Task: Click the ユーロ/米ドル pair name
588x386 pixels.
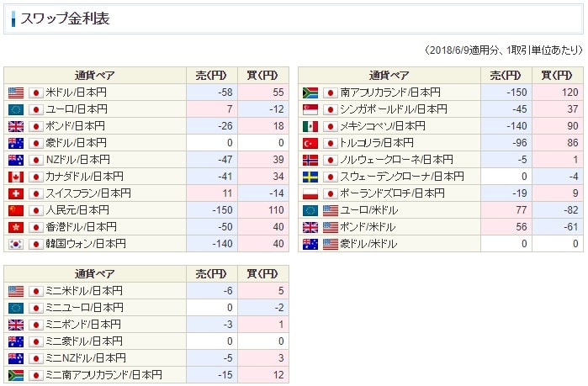Action: pyautogui.click(x=369, y=210)
